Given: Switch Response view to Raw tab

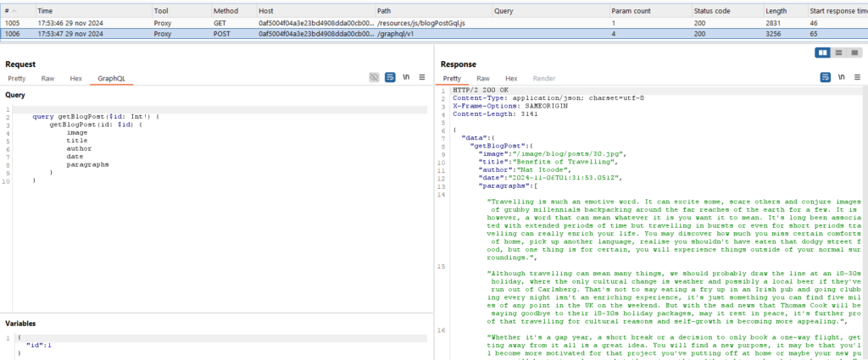Looking at the screenshot, I should (x=482, y=79).
